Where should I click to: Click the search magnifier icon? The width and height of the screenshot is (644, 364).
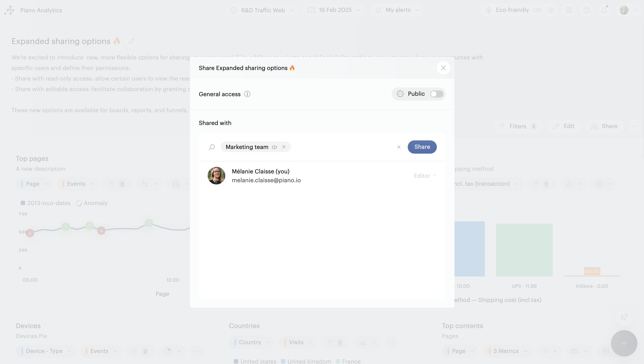tap(212, 147)
